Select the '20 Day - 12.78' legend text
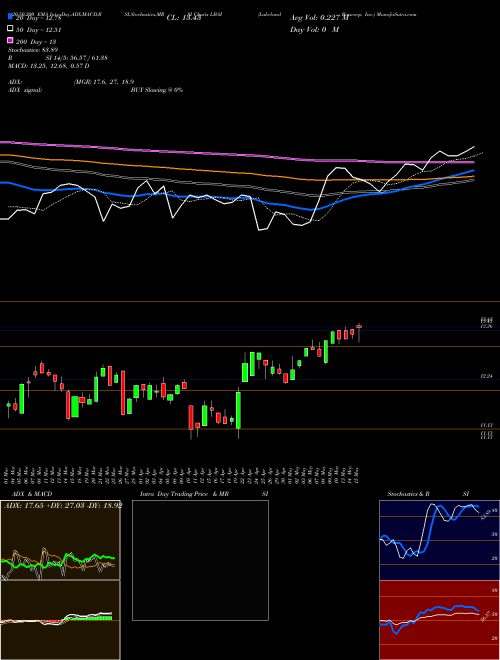 tap(39, 17)
